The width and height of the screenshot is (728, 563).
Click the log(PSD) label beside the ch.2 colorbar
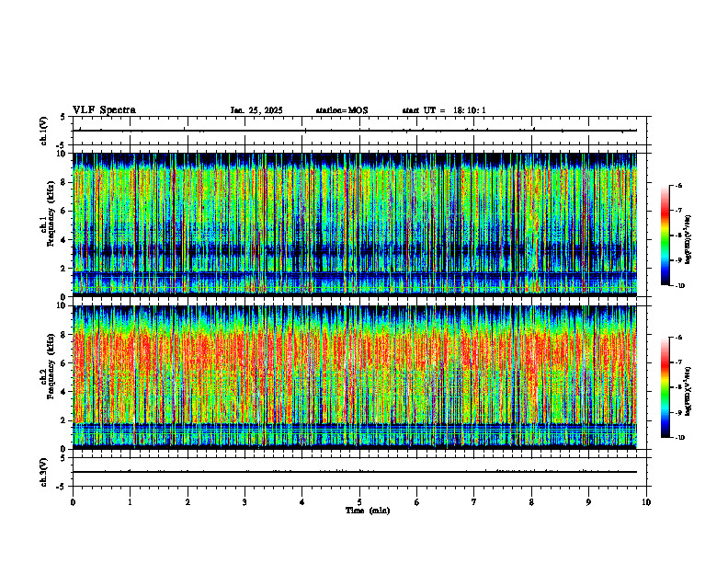point(688,389)
